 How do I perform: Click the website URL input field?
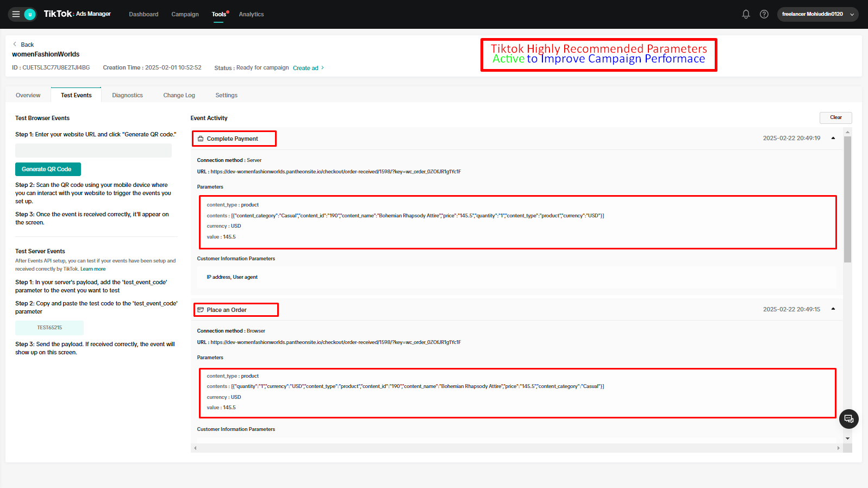tap(93, 151)
